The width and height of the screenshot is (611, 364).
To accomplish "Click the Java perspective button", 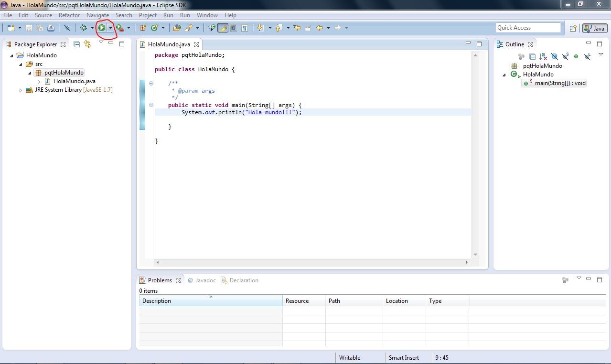I will point(594,28).
